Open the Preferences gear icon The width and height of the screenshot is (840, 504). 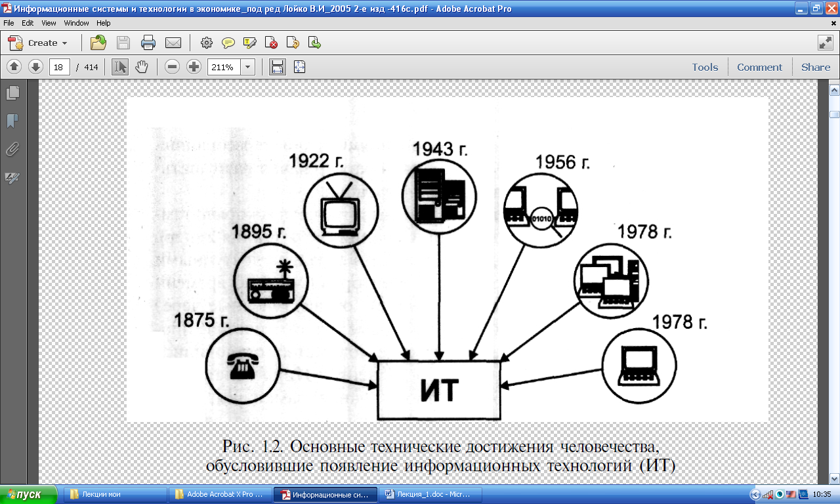(207, 43)
